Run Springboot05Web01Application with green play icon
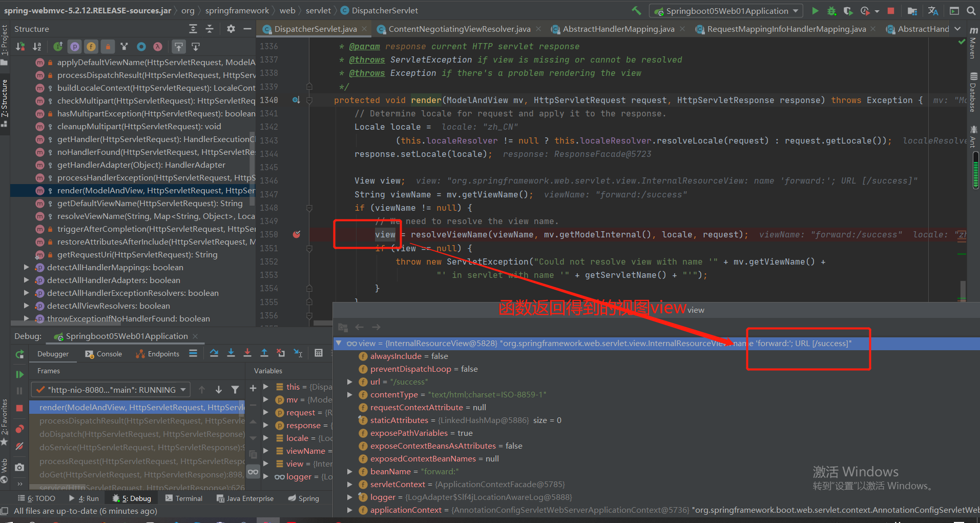980x523 pixels. coord(815,11)
